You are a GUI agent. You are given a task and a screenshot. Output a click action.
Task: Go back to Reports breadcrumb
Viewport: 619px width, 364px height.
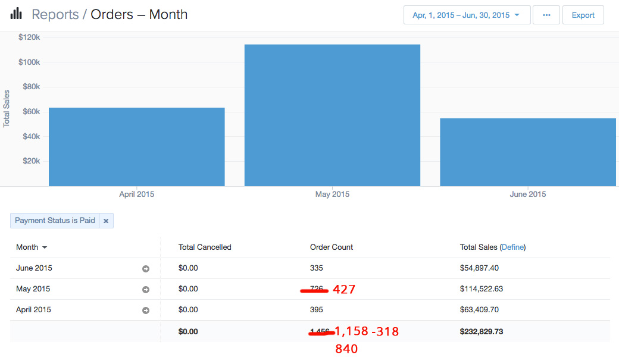pos(55,14)
